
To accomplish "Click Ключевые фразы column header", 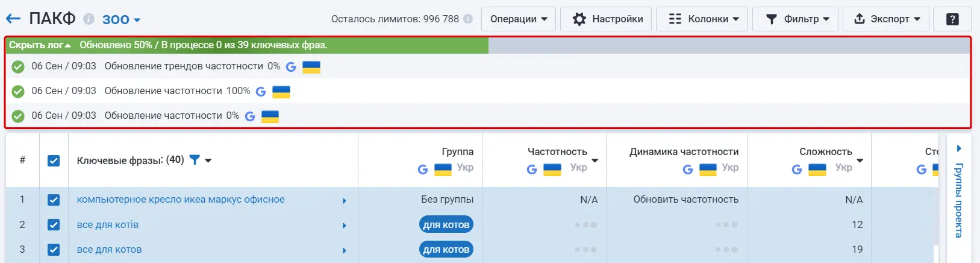I will click(131, 160).
